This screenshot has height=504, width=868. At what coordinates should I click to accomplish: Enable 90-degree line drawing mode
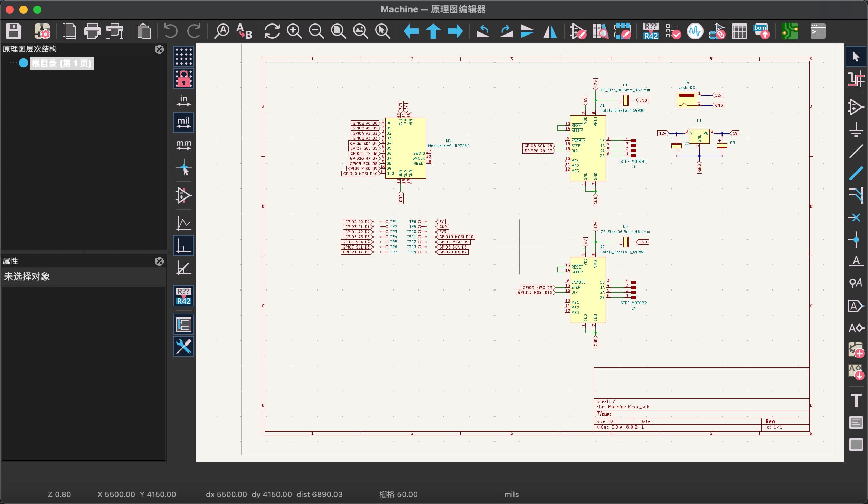tap(183, 245)
